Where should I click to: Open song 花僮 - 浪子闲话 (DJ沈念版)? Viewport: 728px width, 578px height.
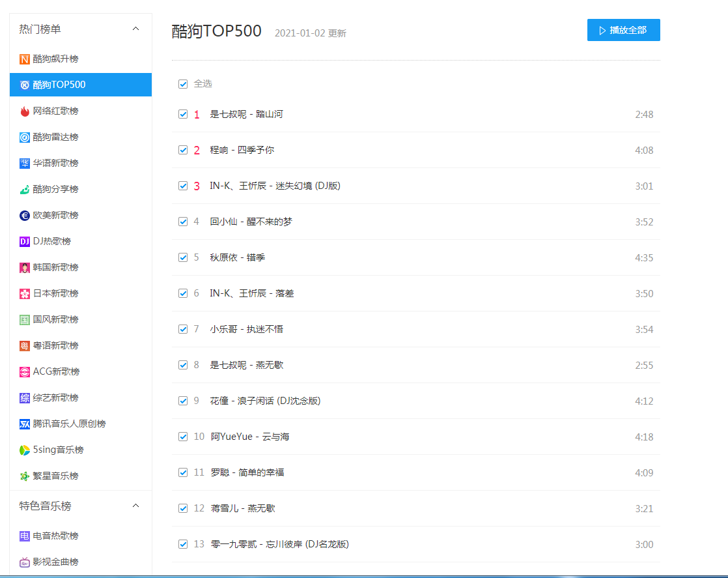pyautogui.click(x=265, y=401)
